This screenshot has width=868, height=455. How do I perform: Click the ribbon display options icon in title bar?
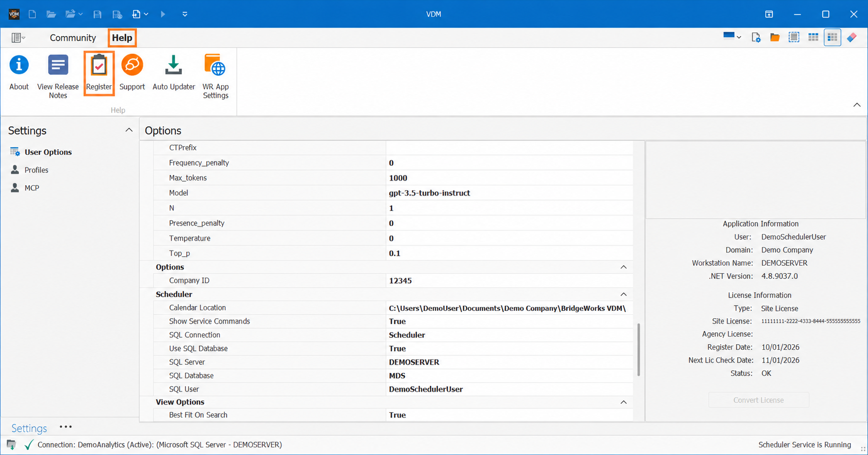point(769,14)
